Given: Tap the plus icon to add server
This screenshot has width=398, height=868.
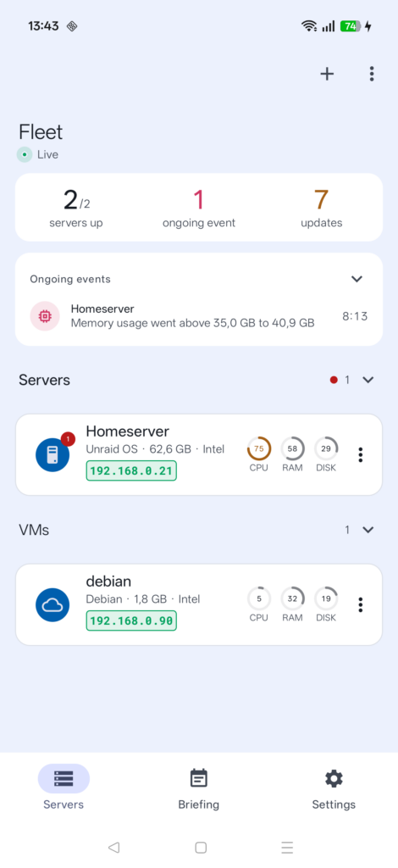Looking at the screenshot, I should (327, 74).
